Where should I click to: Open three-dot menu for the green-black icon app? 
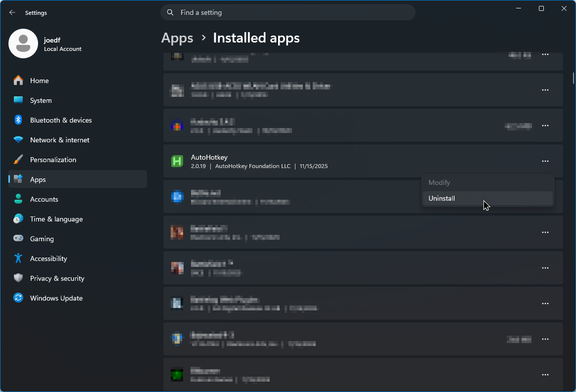[545, 375]
